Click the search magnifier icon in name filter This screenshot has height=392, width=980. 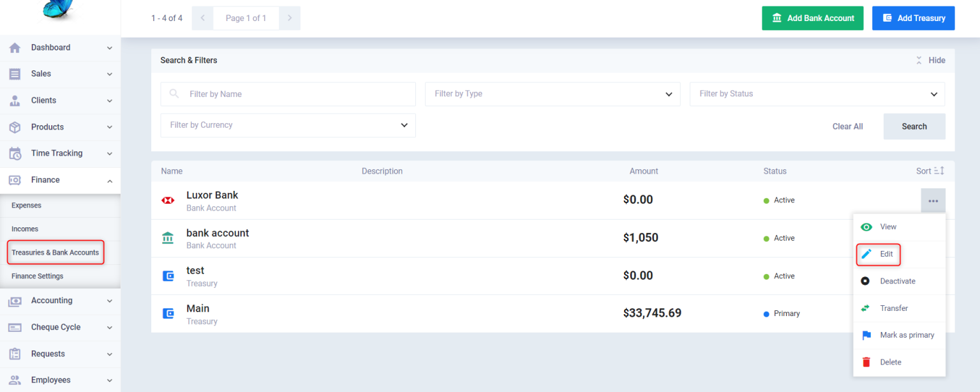(174, 94)
